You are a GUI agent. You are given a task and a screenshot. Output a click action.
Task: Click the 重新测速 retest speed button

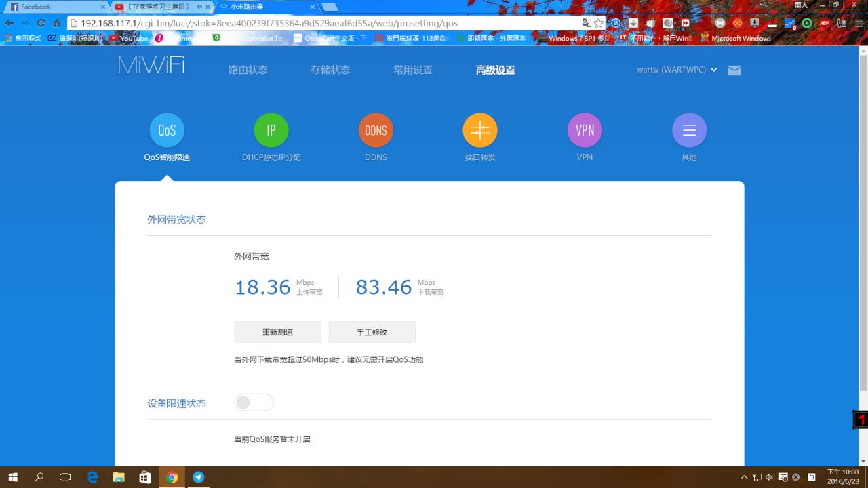pos(277,332)
